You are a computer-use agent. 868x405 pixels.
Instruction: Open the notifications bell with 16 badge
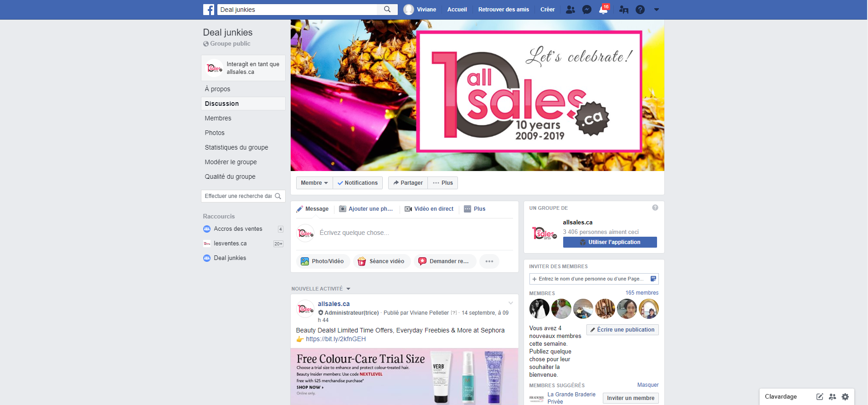click(x=603, y=10)
